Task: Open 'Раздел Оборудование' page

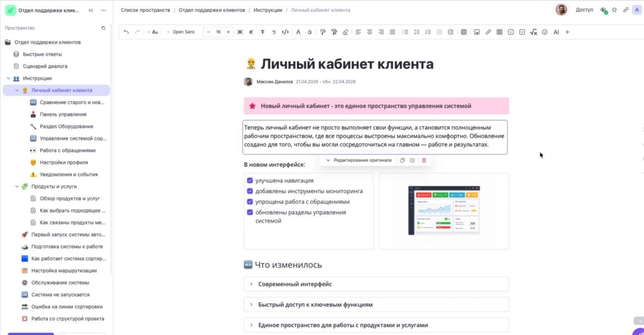Action: 66,126
